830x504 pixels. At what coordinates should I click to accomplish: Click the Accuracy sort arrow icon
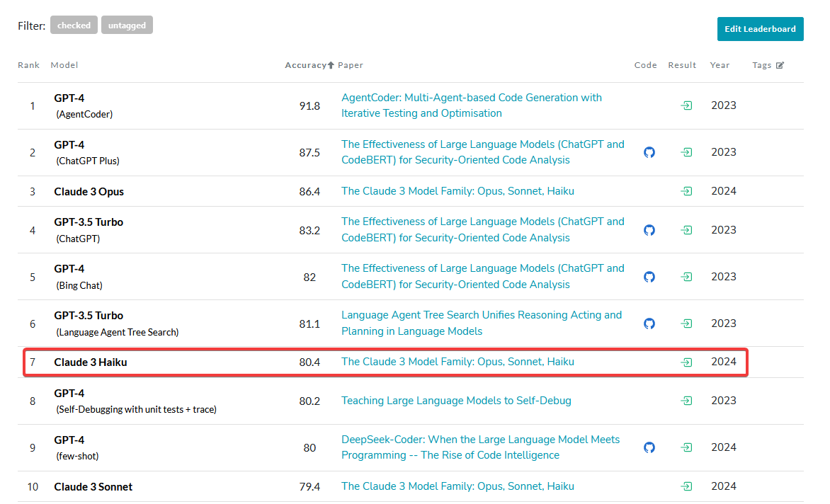click(x=331, y=65)
